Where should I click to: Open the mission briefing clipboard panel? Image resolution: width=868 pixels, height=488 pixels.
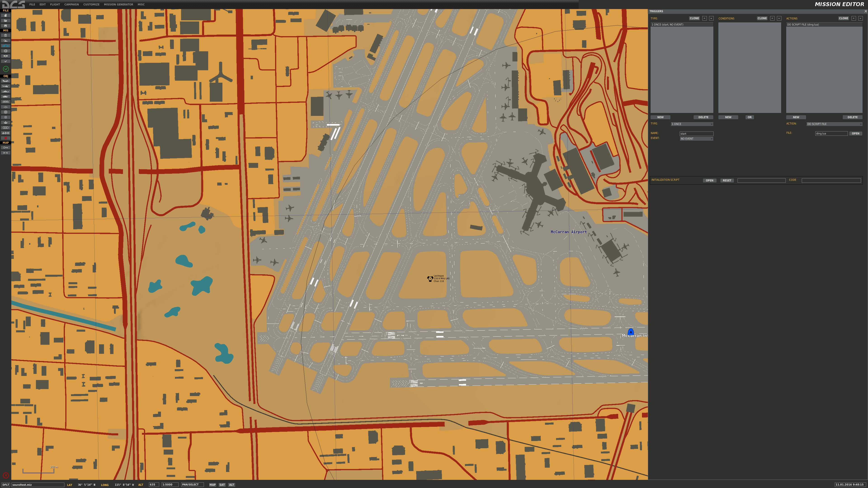[x=5, y=35]
